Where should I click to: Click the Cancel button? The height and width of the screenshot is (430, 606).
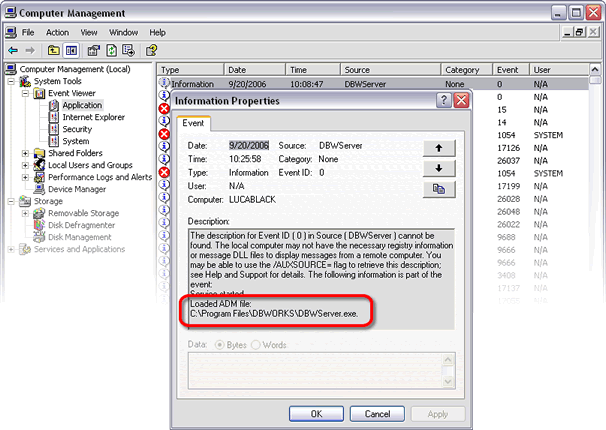tap(377, 414)
